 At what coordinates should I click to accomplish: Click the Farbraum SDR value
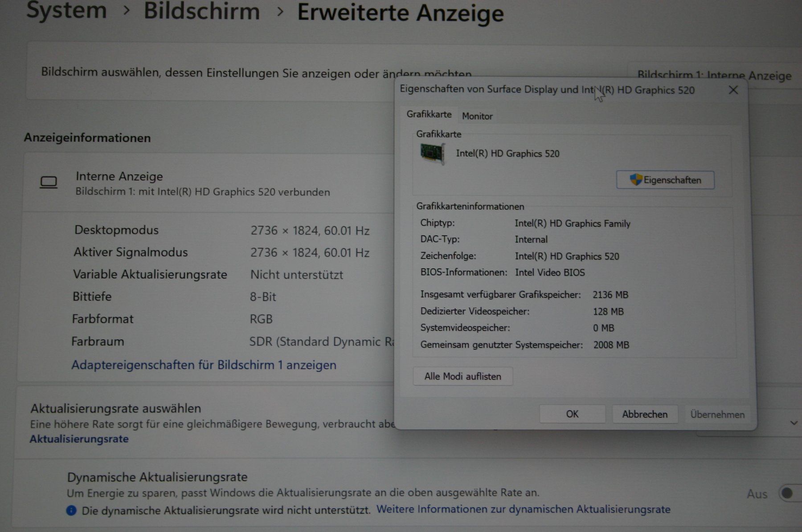322,341
